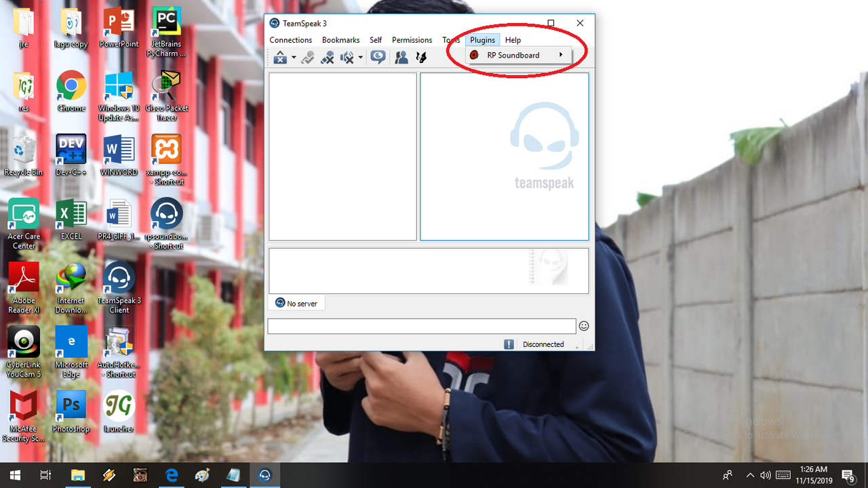Select the Internet Download Manager icon
This screenshot has width=868, height=488.
click(x=71, y=287)
